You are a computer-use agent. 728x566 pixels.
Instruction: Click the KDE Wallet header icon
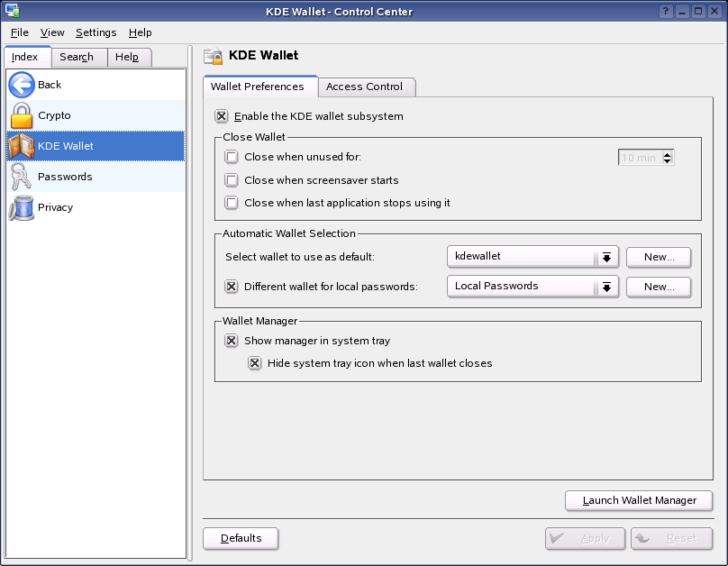(x=214, y=56)
